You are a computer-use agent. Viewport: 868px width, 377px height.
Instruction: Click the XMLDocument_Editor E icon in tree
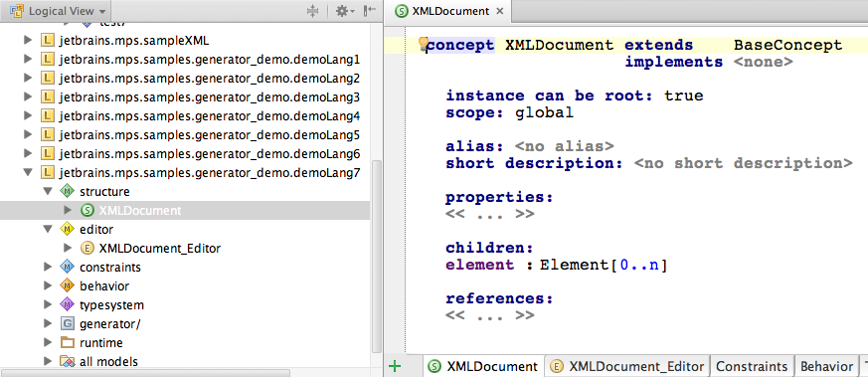[x=87, y=248]
